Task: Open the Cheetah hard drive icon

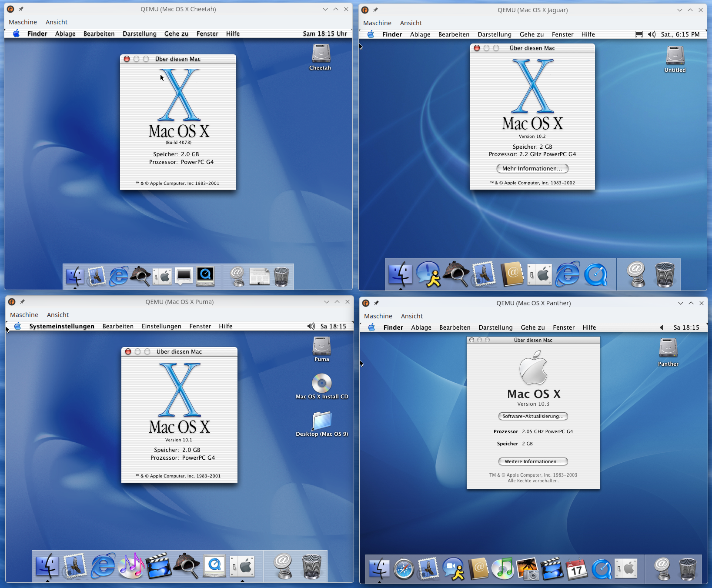Action: pyautogui.click(x=321, y=54)
